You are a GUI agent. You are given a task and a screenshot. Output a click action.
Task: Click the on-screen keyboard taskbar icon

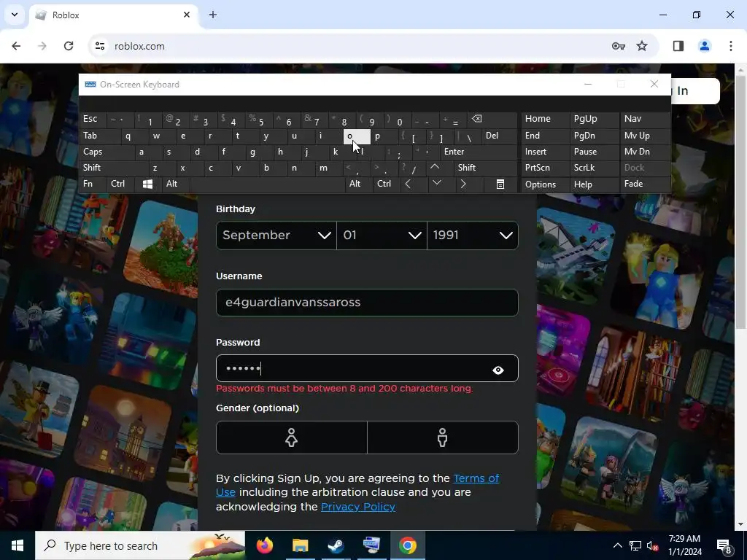371,545
